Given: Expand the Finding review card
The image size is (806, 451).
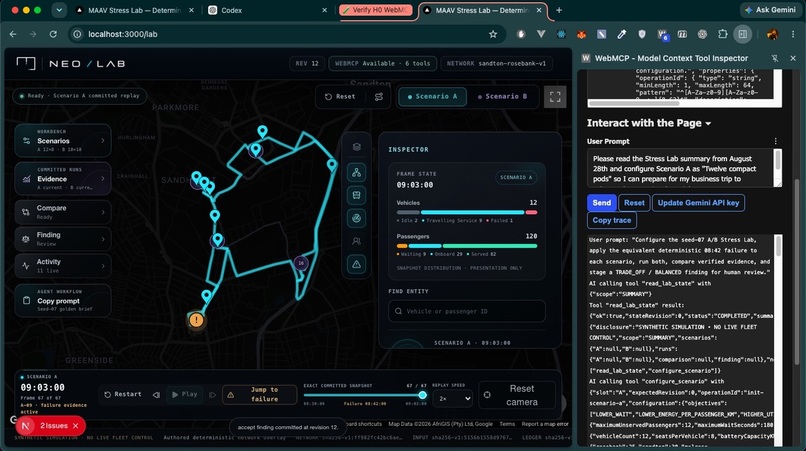Looking at the screenshot, I should [63, 239].
